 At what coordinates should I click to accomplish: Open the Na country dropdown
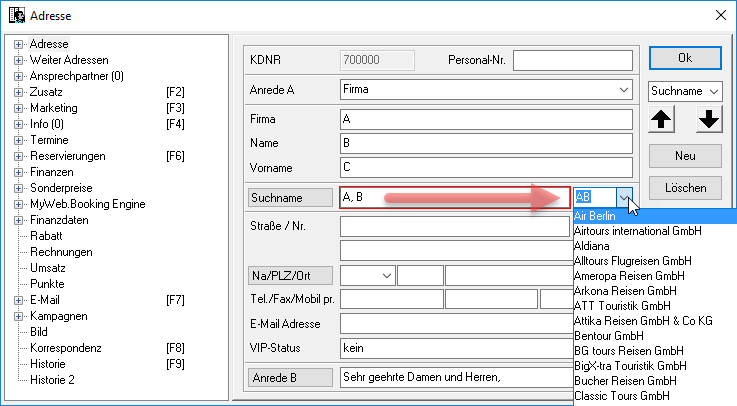386,276
